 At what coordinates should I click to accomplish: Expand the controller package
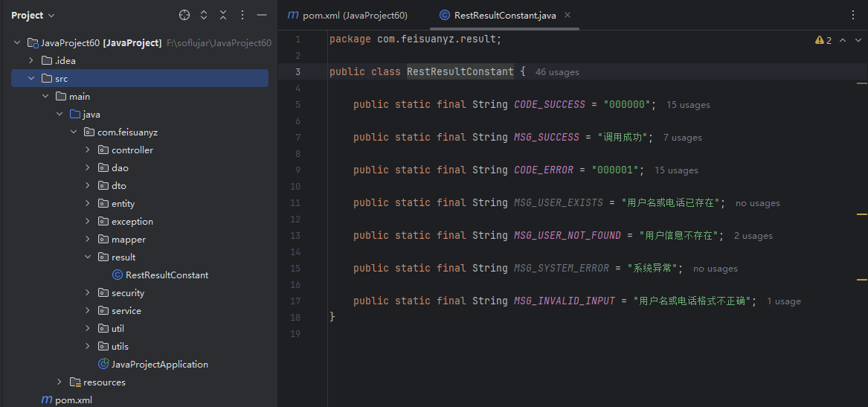(88, 150)
